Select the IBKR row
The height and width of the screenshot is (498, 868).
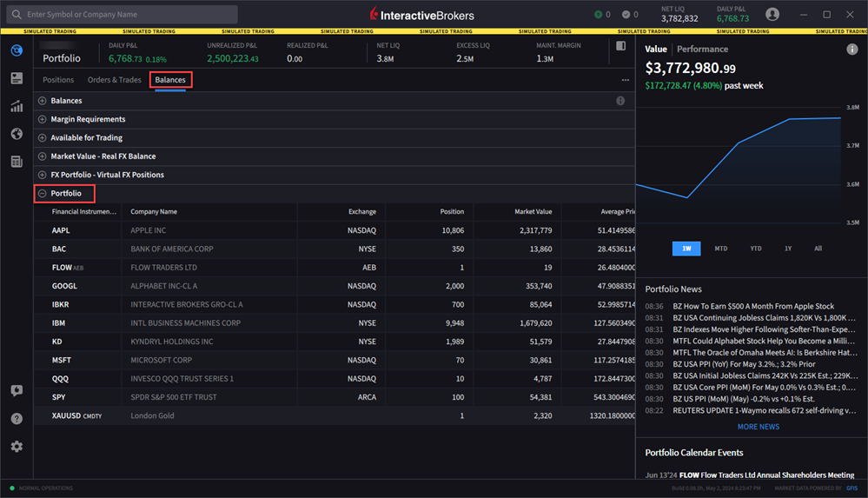coord(335,305)
